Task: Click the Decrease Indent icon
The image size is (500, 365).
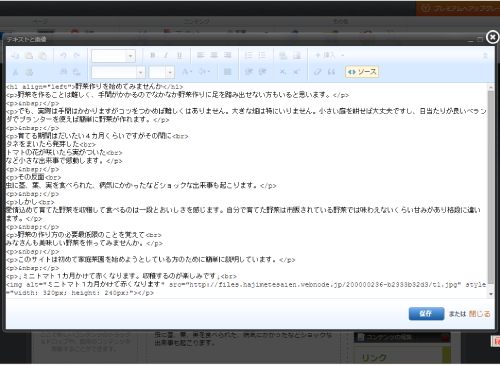Action: coord(249,72)
